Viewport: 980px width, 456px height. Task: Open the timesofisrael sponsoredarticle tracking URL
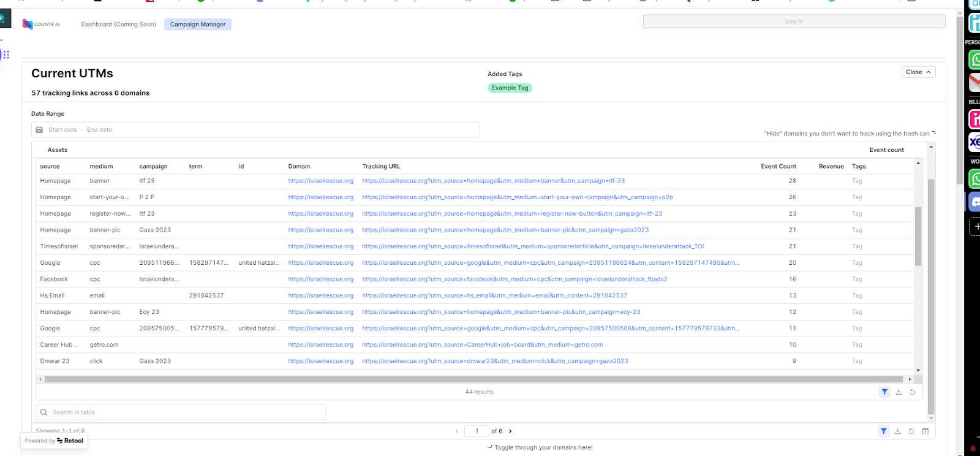click(x=532, y=246)
